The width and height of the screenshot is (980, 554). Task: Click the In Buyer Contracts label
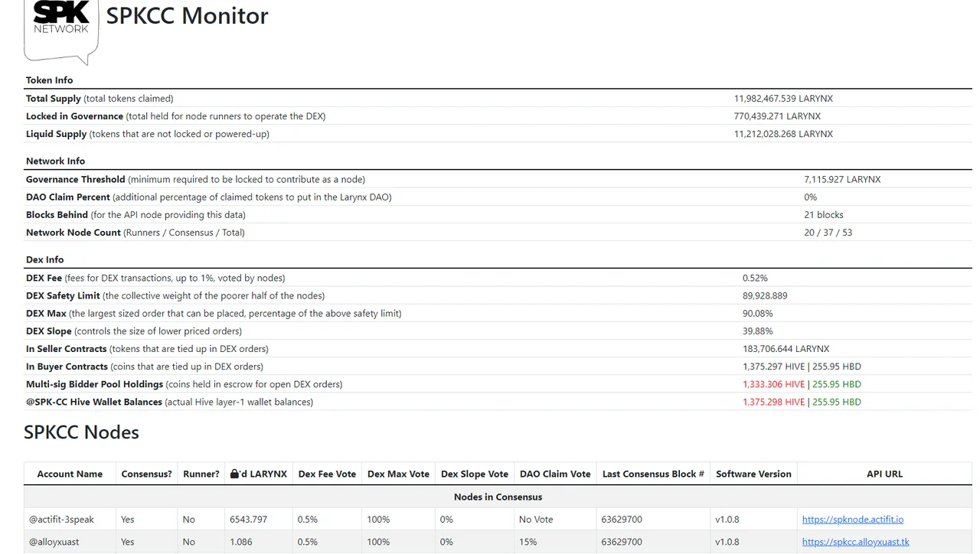click(x=67, y=367)
